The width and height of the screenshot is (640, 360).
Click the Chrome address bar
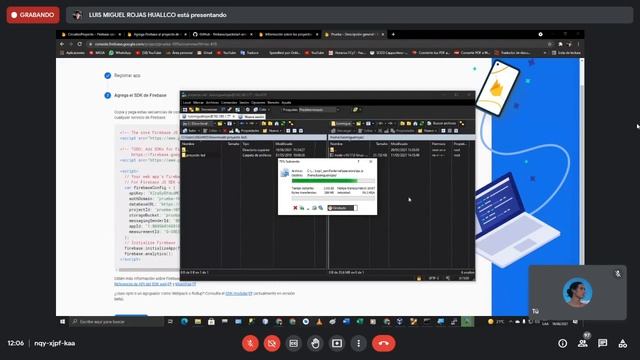coord(318,44)
